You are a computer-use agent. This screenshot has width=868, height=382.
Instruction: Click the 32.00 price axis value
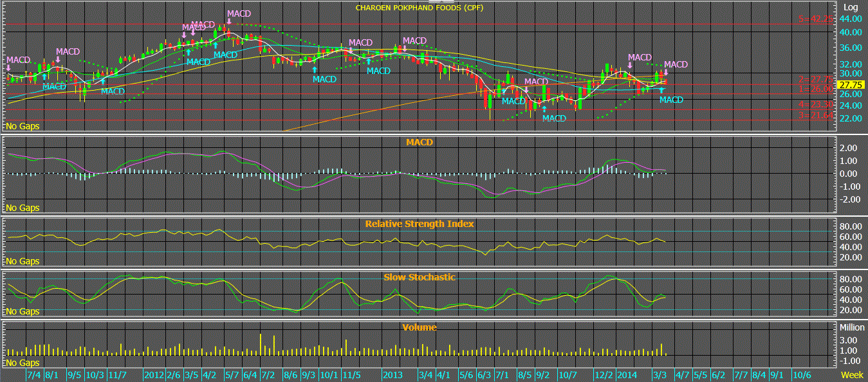coord(851,64)
